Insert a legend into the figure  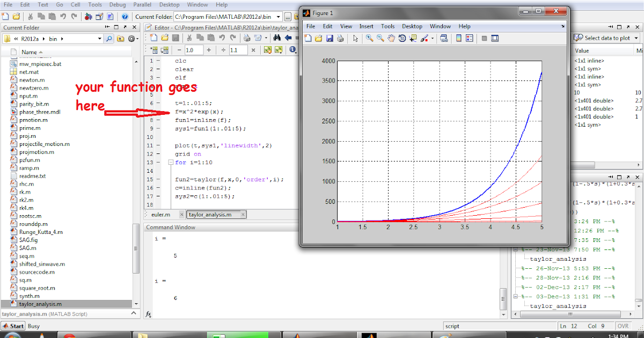[470, 38]
